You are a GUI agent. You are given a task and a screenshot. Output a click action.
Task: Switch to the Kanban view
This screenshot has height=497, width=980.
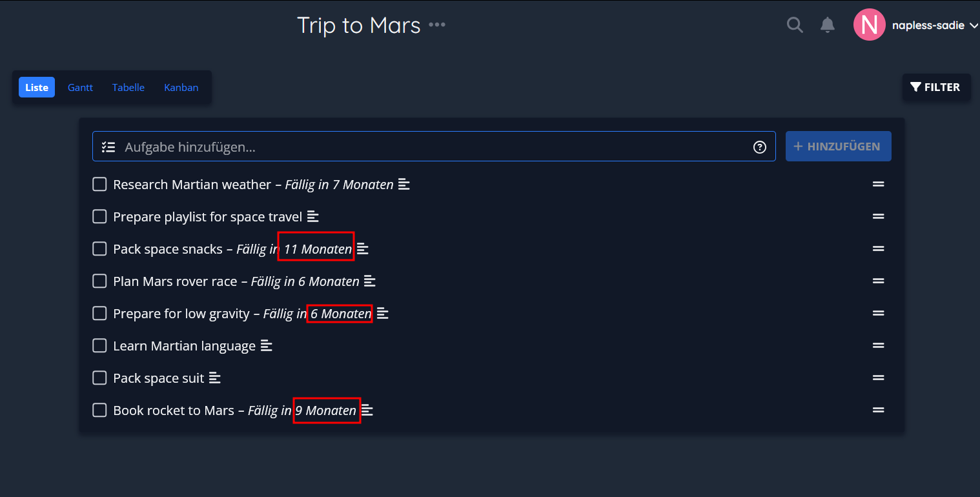click(x=181, y=87)
